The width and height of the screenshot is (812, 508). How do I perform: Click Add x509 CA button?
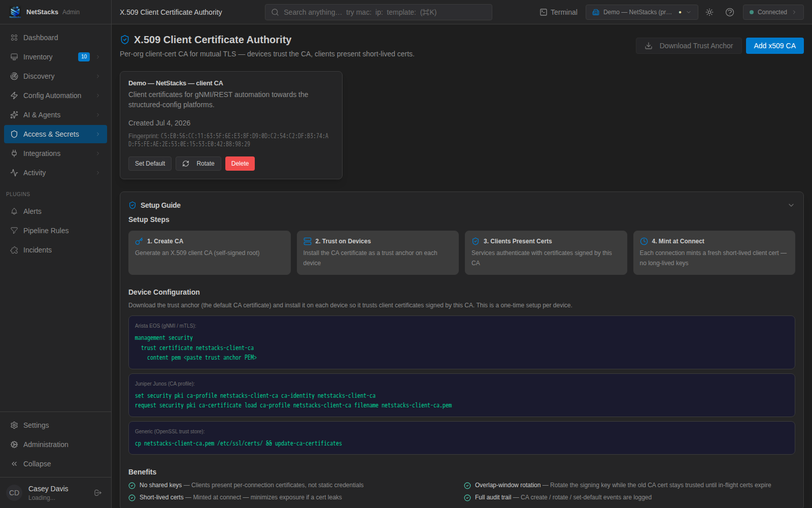[x=774, y=46]
